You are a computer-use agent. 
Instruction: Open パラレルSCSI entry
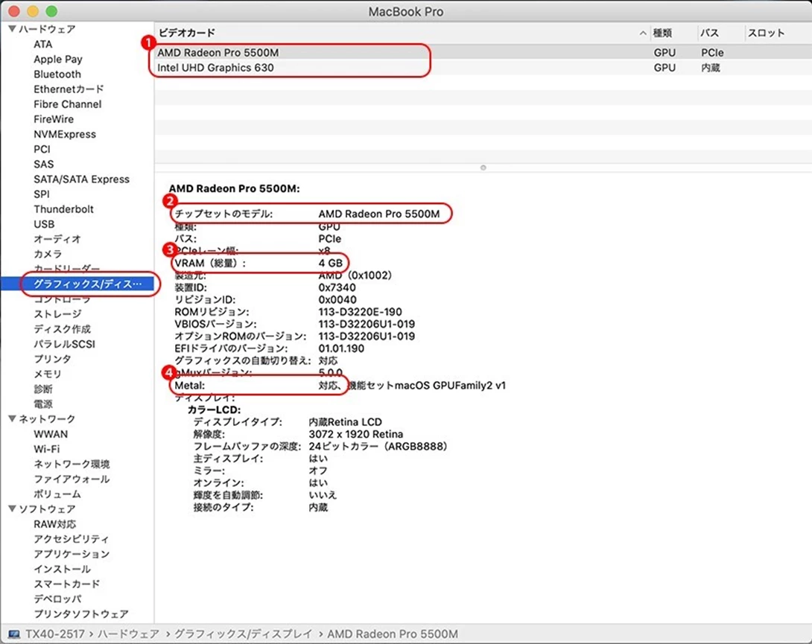pyautogui.click(x=65, y=344)
